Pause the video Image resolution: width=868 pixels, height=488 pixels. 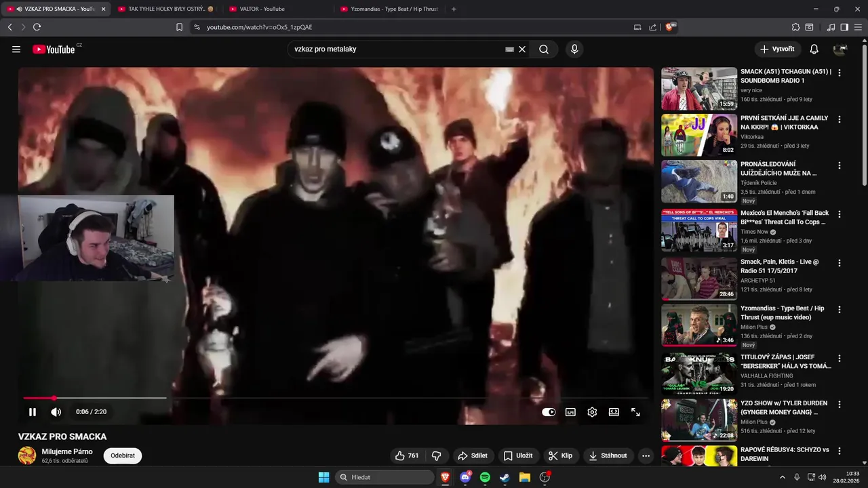(x=33, y=411)
